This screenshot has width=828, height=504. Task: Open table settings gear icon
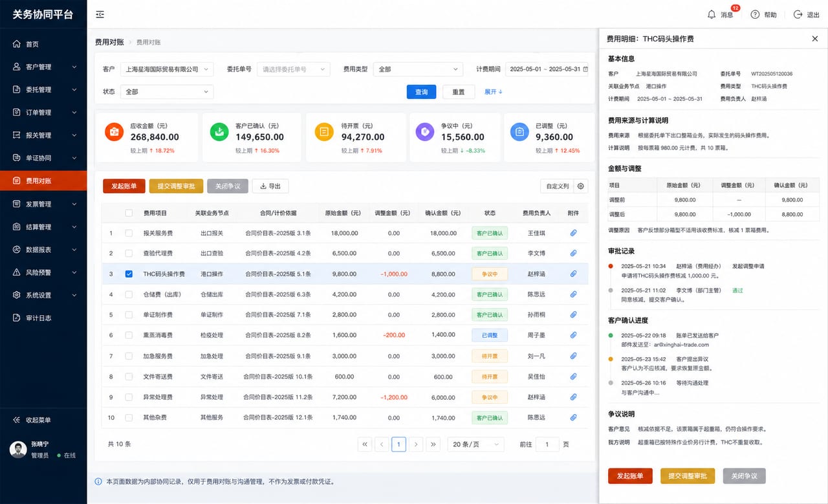[581, 186]
